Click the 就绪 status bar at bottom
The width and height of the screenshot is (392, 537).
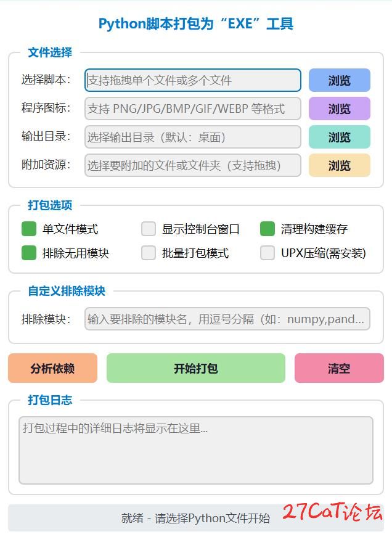195,518
